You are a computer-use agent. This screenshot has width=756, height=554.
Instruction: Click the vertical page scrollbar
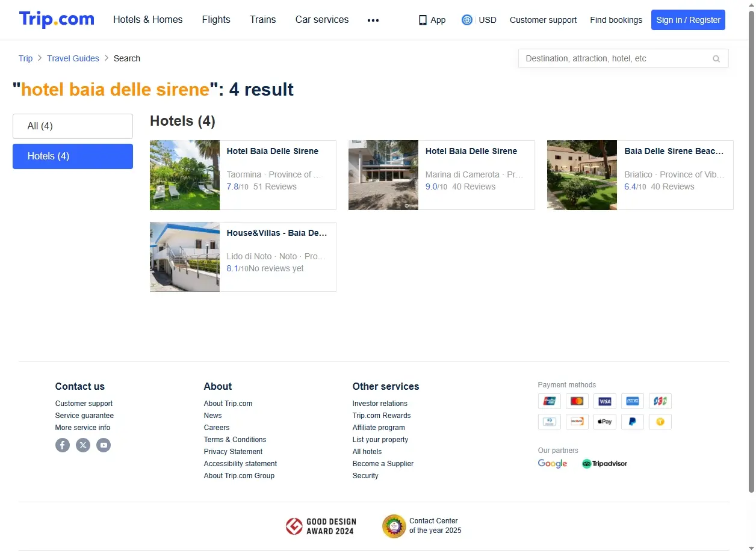(751, 253)
